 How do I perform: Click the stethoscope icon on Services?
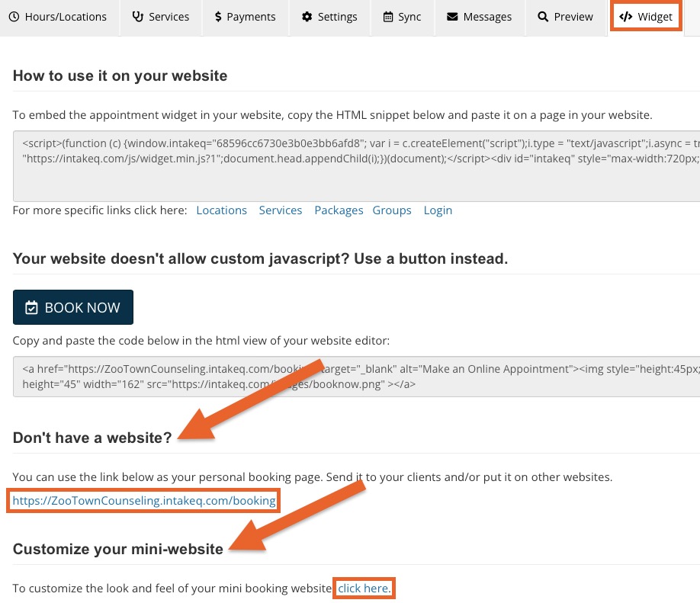tap(137, 17)
